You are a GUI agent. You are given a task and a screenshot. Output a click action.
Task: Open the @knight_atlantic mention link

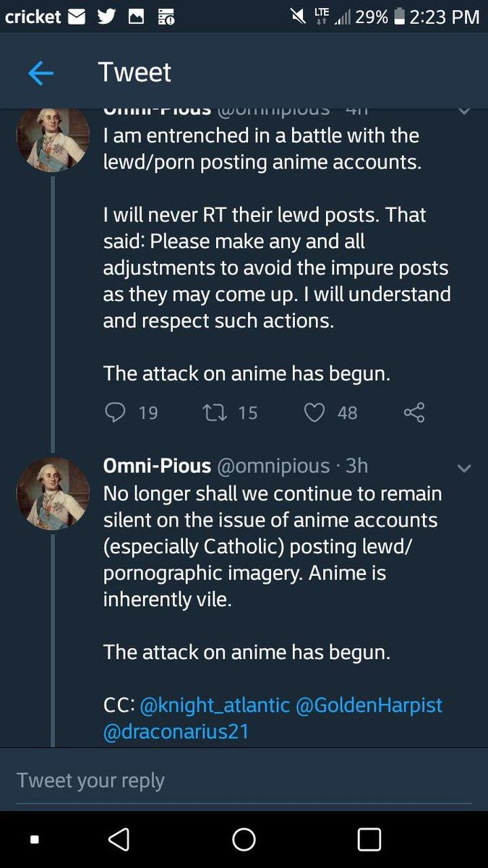pyautogui.click(x=215, y=704)
